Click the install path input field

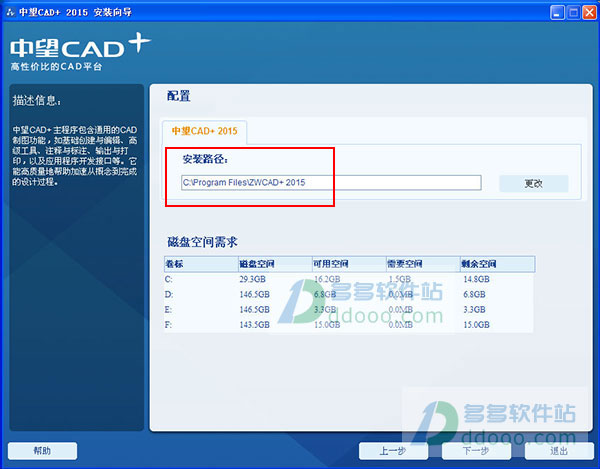tap(331, 182)
